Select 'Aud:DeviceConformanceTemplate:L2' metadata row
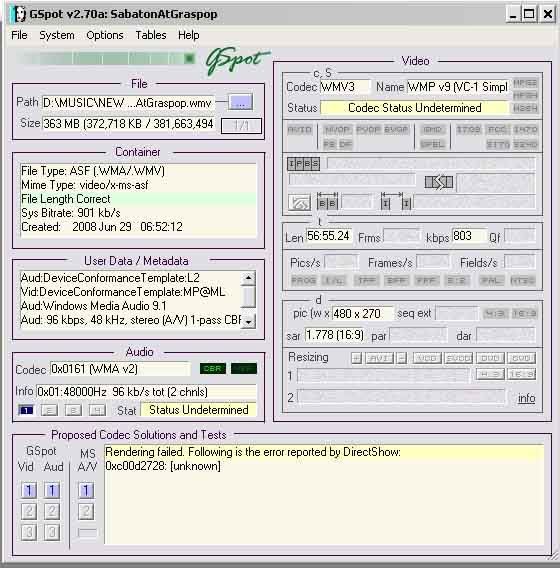Viewport: 560px width, 568px height. (x=130, y=278)
